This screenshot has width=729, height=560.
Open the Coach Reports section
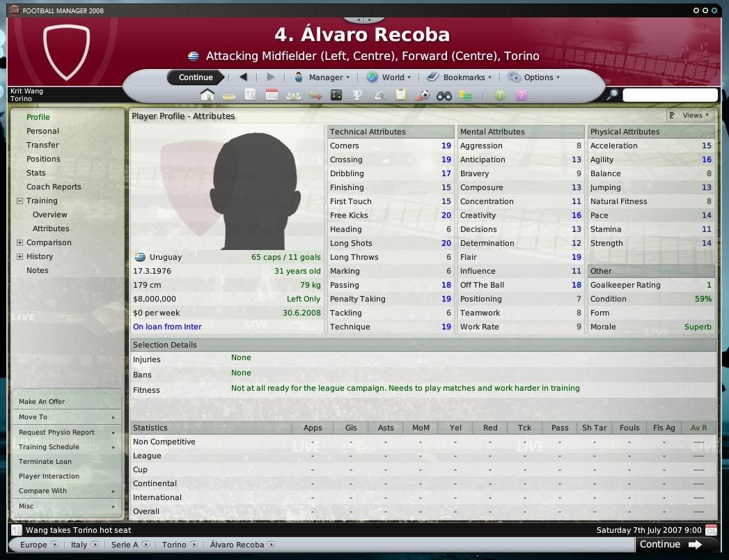(x=54, y=187)
